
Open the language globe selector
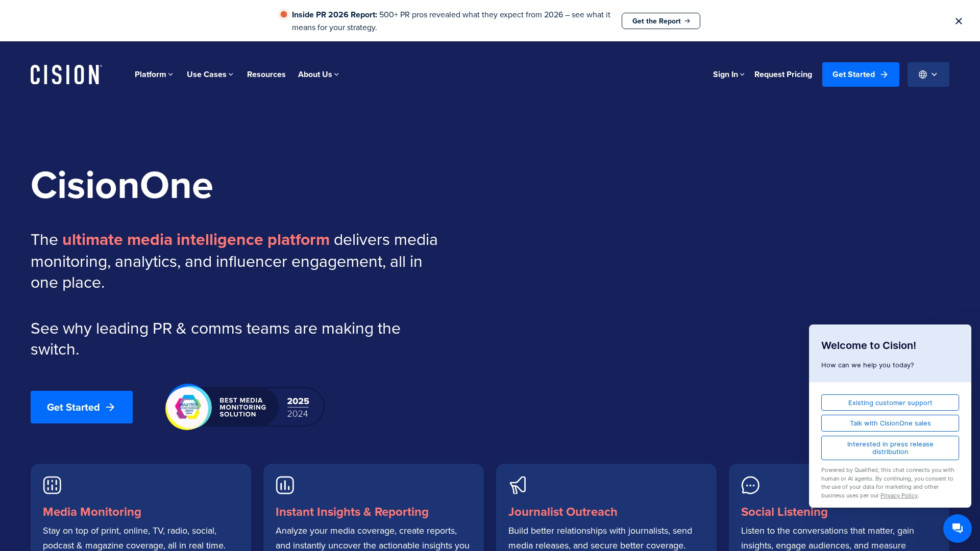928,74
